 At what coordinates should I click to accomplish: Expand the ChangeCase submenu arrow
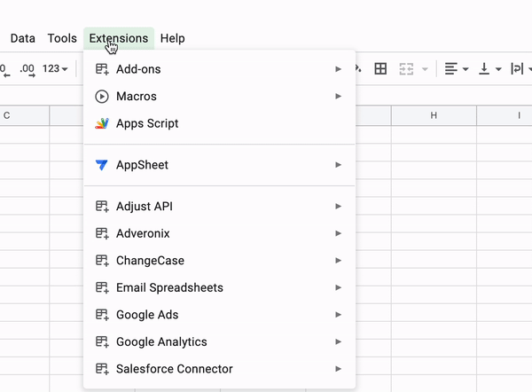coord(338,261)
